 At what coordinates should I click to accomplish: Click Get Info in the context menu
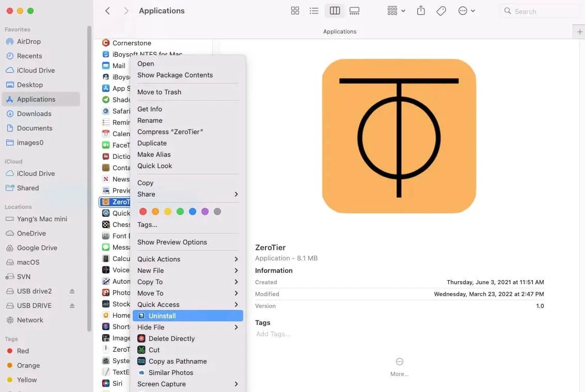pyautogui.click(x=150, y=109)
